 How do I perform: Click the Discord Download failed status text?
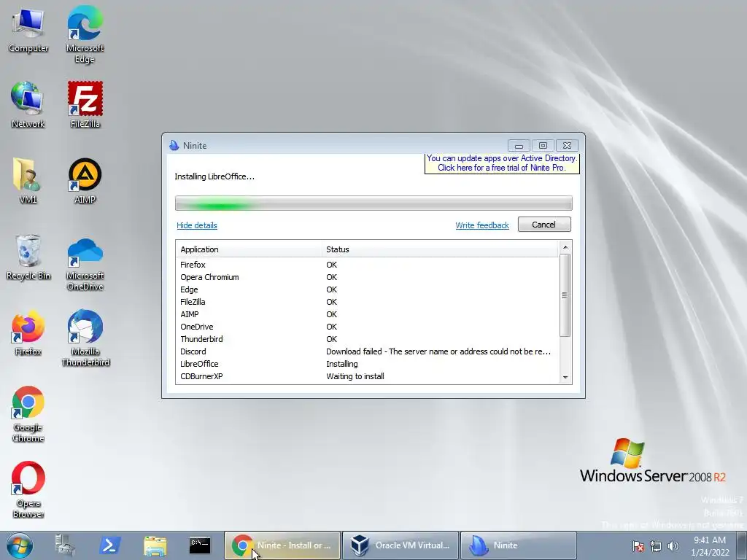click(x=438, y=351)
